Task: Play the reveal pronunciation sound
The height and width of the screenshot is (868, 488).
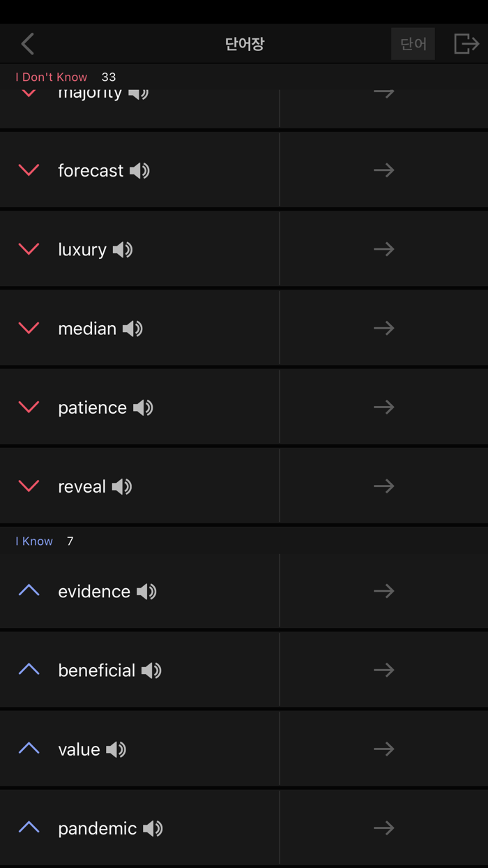Action: pyautogui.click(x=122, y=486)
